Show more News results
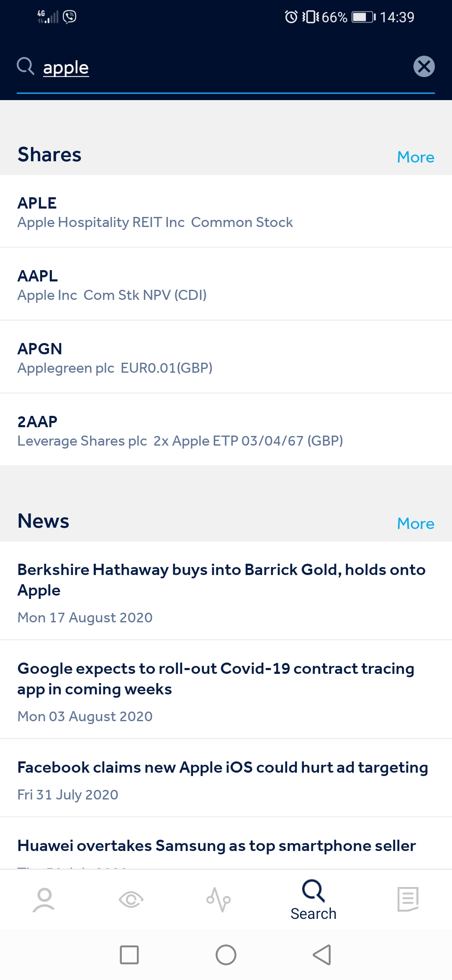452x980 pixels. coord(415,524)
